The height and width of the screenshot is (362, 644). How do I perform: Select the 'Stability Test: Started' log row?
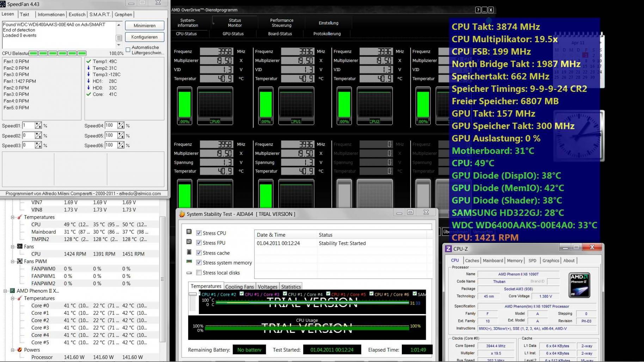click(x=344, y=243)
